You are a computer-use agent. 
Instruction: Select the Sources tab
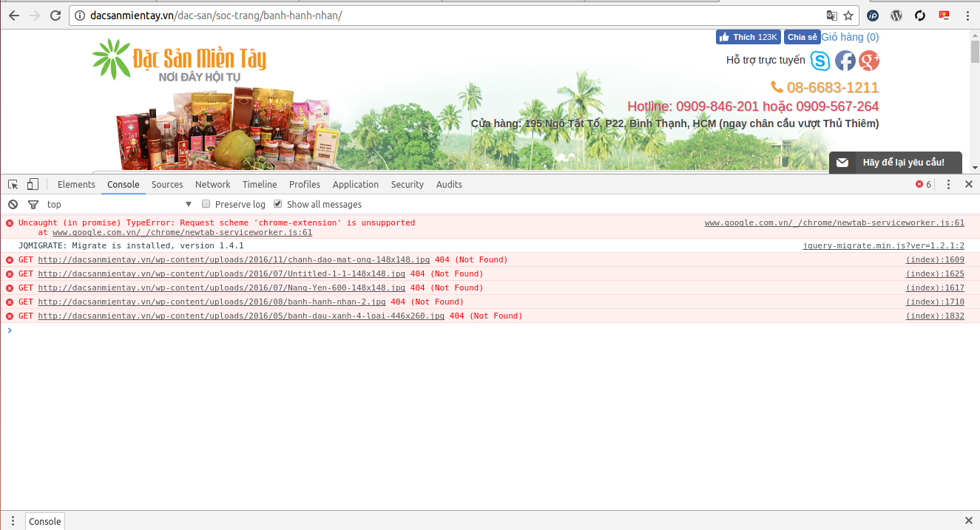point(167,185)
